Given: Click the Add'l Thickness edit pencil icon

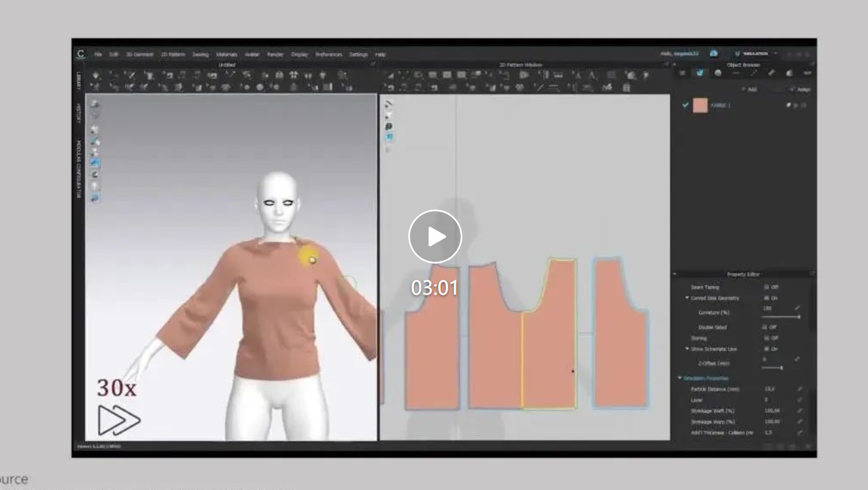Looking at the screenshot, I should tap(800, 433).
